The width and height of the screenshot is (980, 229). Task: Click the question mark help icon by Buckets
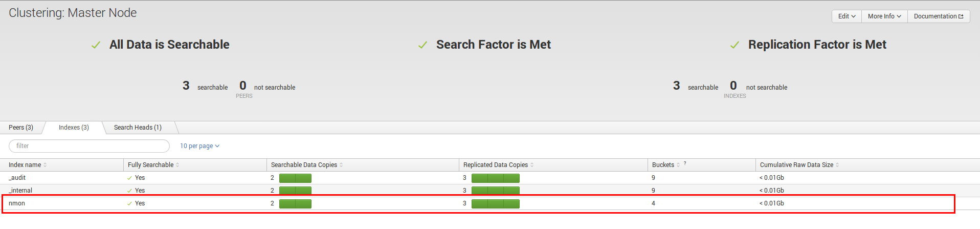click(685, 163)
